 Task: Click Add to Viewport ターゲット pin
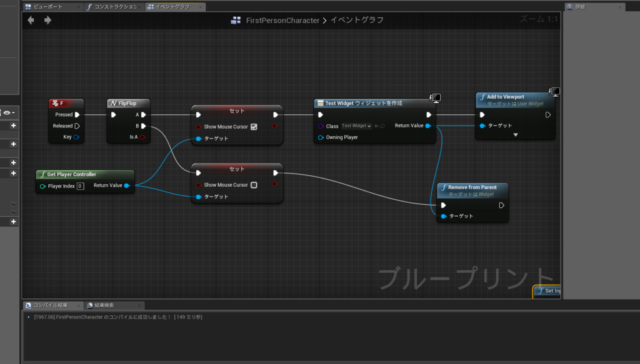coord(482,125)
